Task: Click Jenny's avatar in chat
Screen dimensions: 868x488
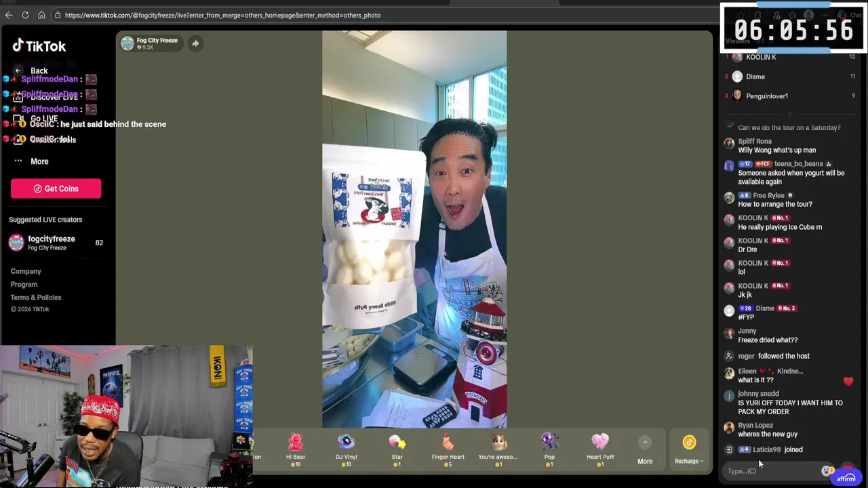Action: 729,335
